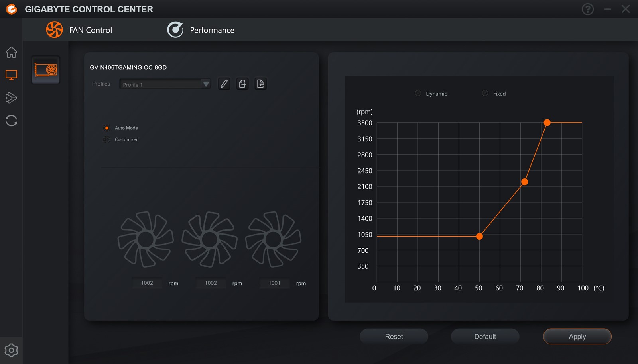Select the fan curve point near 72°C
Viewport: 638px width, 364px height.
click(525, 182)
